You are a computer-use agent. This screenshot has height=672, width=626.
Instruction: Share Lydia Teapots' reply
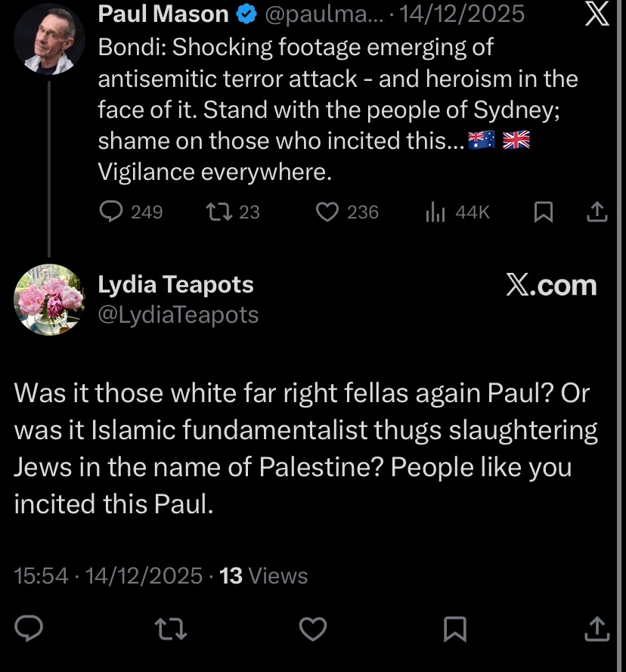(x=597, y=629)
